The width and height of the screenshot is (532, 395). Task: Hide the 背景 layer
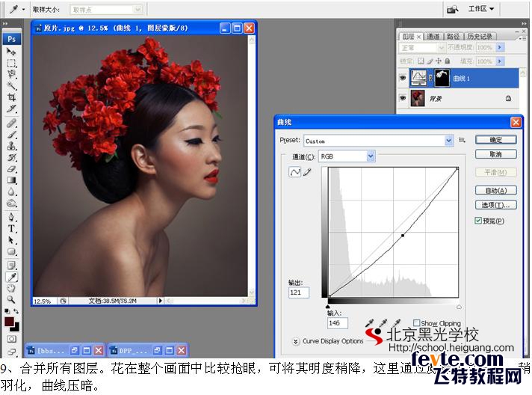click(x=403, y=98)
